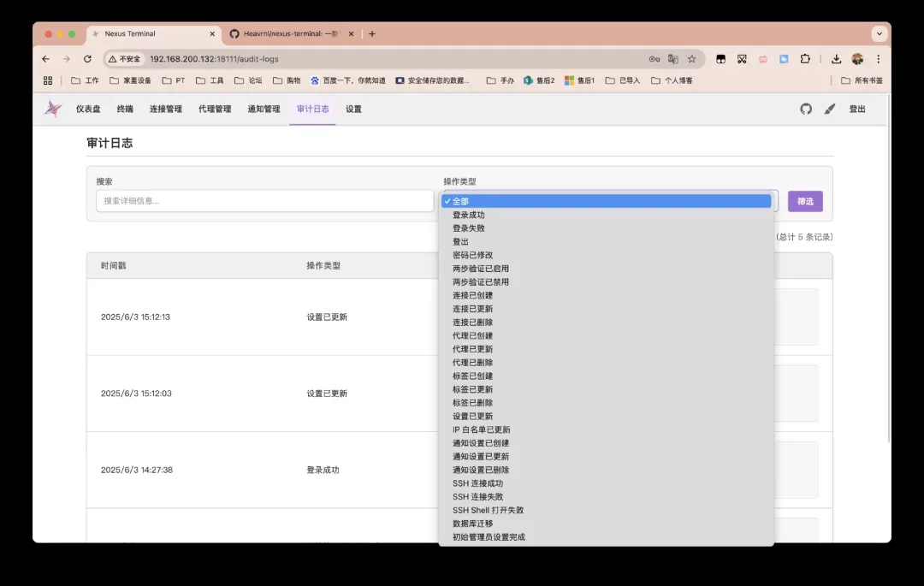The height and width of the screenshot is (586, 924).
Task: Click the Nexus Terminal logo icon
Action: click(53, 109)
